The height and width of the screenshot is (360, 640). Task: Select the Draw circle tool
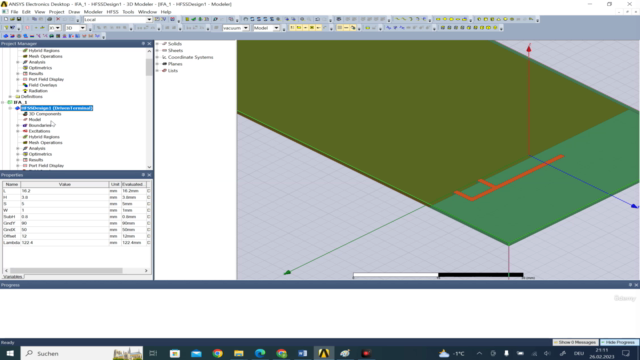point(445,19)
